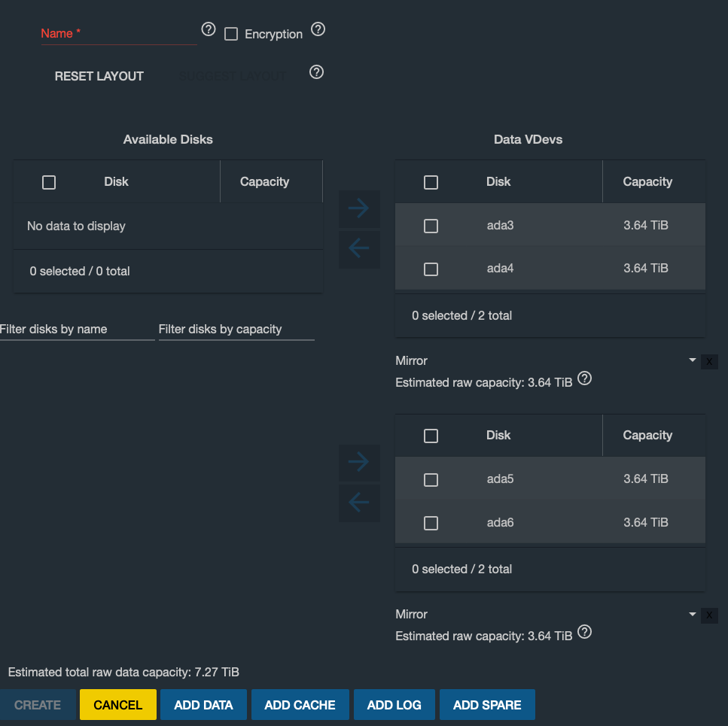The height and width of the screenshot is (726, 728).
Task: Cancel pool creation
Action: [118, 705]
